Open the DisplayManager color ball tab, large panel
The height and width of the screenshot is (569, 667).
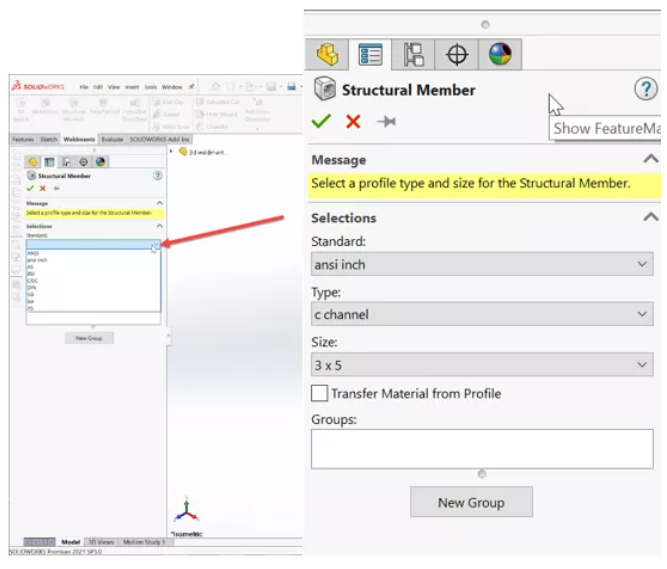click(500, 54)
